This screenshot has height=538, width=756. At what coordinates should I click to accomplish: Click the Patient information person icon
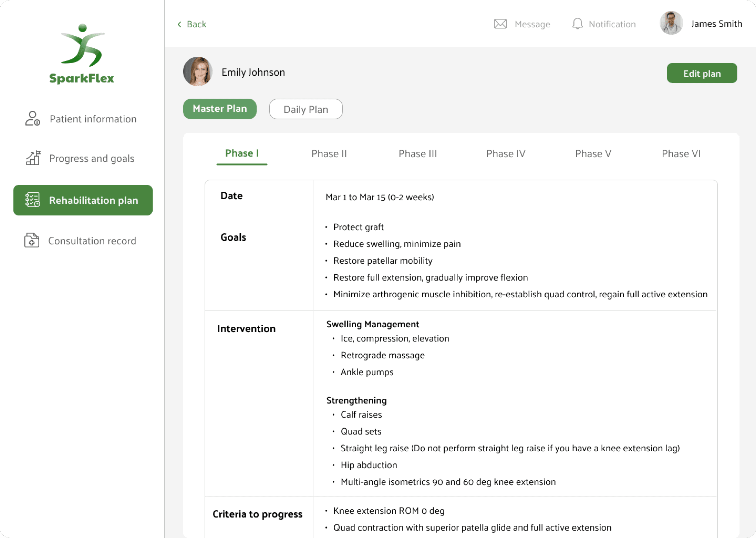pos(32,119)
